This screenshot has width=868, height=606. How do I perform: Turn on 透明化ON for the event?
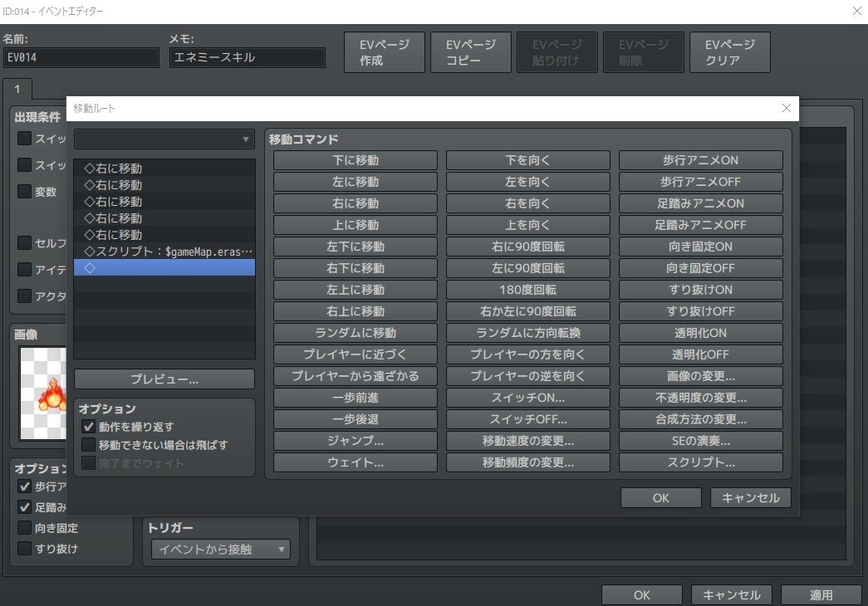(x=702, y=332)
